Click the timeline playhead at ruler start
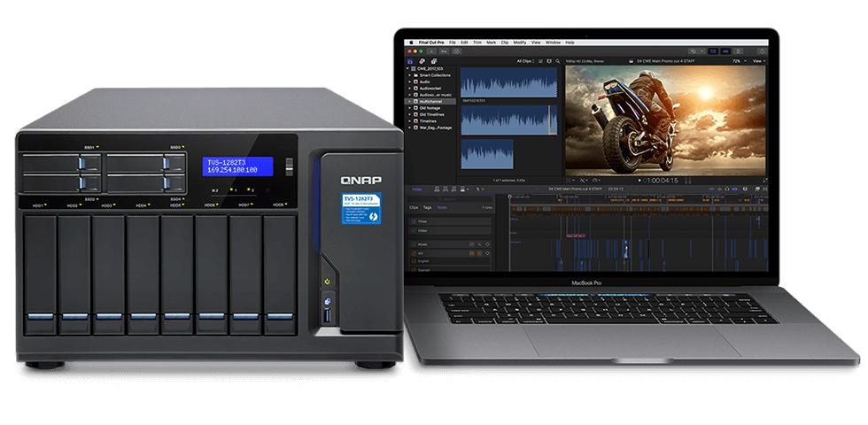 tap(510, 197)
